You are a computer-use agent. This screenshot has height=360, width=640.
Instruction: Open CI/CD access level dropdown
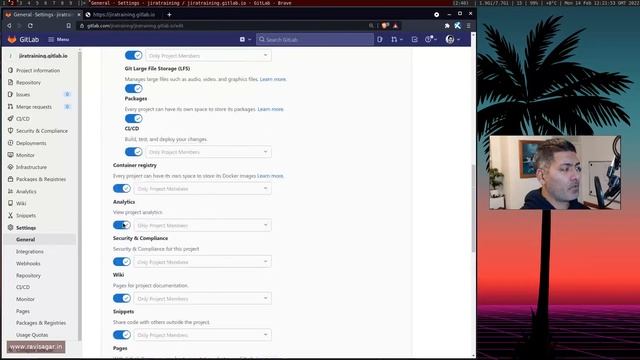coord(208,152)
